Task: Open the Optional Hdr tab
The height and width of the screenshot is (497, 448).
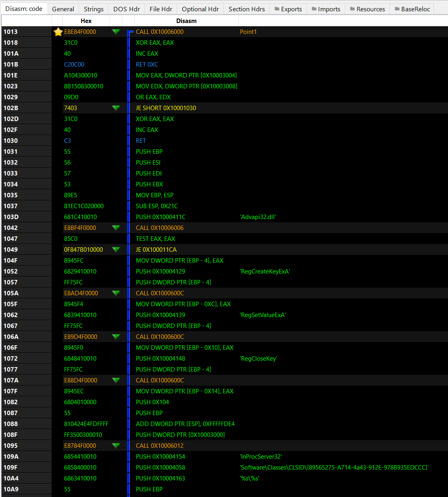Action: [200, 9]
